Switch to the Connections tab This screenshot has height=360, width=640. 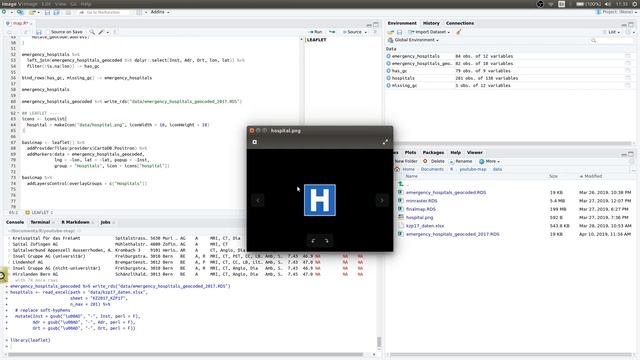[x=460, y=23]
